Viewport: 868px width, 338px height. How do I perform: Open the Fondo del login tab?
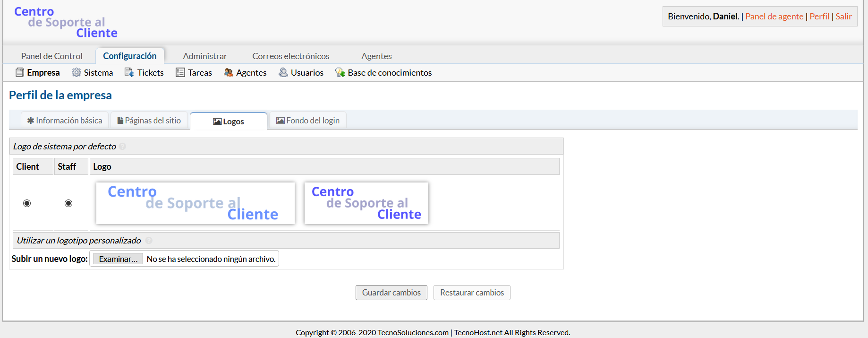click(x=308, y=121)
